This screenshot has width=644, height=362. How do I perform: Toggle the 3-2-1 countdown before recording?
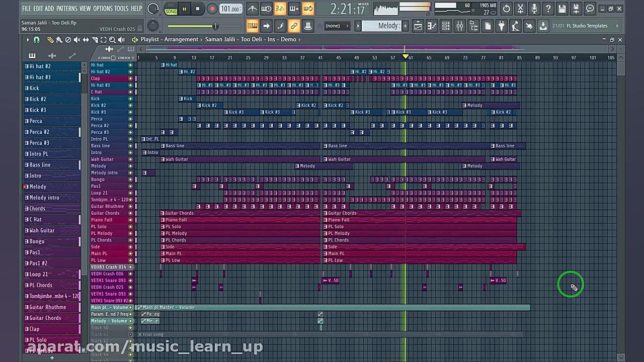point(280,9)
